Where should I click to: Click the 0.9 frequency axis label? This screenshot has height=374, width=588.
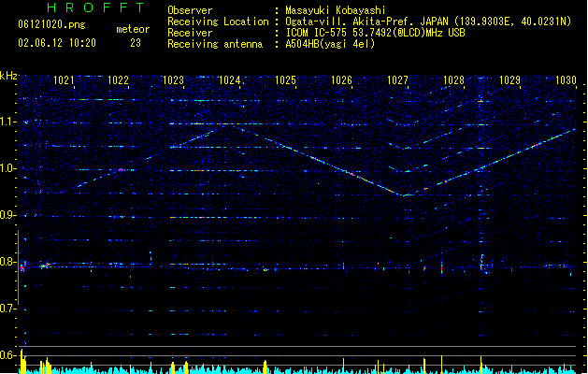click(8, 215)
